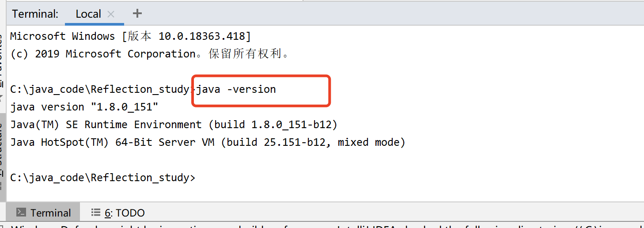Open the 6: TODO tool window
This screenshot has width=644, height=228.
[118, 213]
